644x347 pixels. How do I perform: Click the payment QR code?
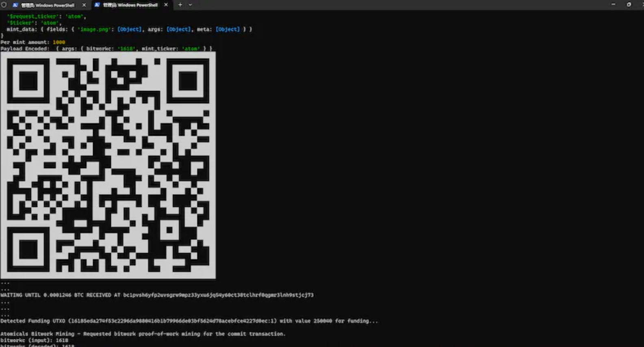tap(108, 165)
